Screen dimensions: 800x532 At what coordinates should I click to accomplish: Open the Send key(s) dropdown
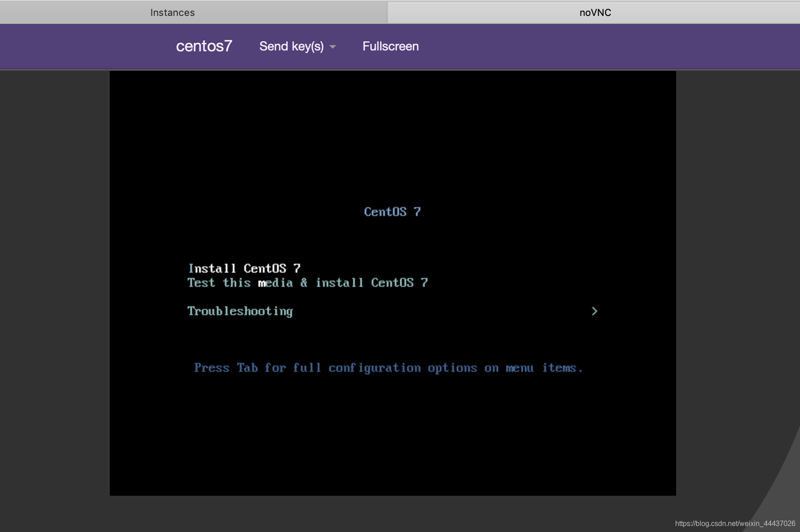[297, 46]
